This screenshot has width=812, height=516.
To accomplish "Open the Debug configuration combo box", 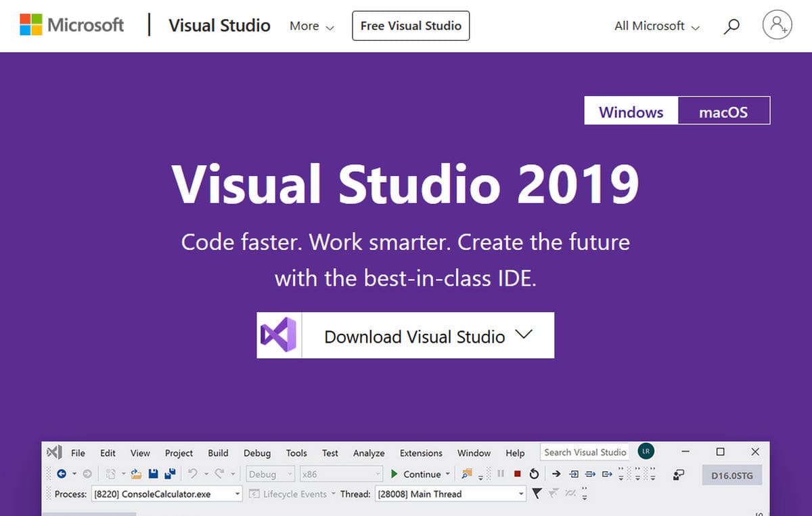I will (269, 474).
